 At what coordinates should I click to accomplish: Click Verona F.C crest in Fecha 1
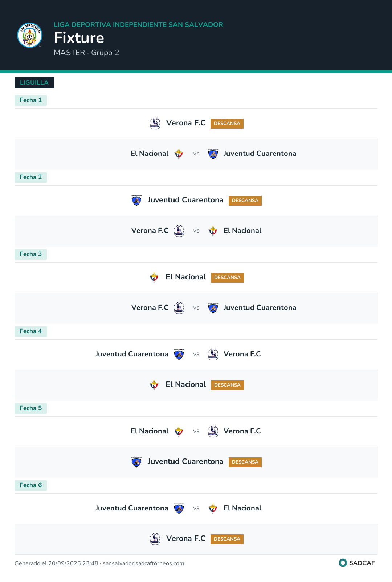click(155, 123)
